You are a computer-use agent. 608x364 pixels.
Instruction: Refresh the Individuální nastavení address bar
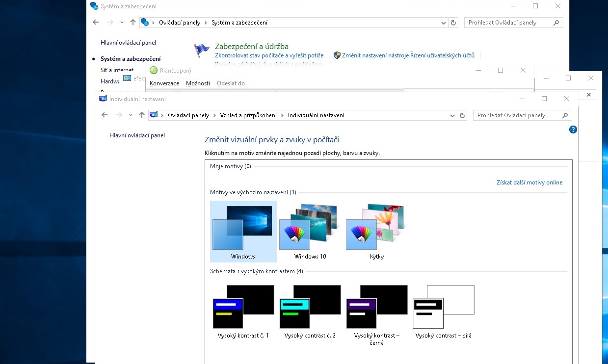462,115
